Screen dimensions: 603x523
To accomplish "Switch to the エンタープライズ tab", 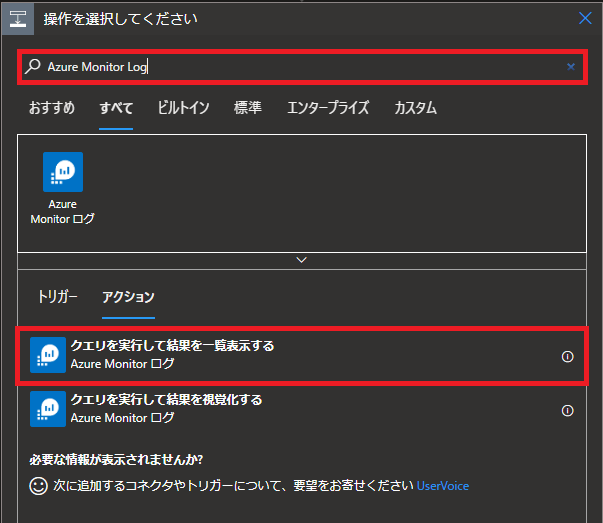I will click(x=328, y=108).
